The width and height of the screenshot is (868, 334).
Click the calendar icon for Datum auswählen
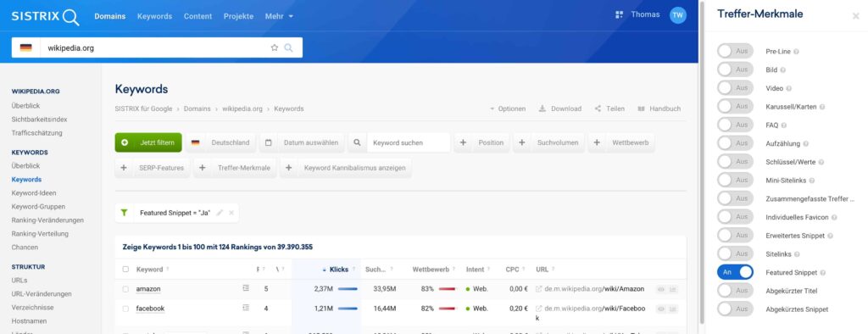click(269, 142)
